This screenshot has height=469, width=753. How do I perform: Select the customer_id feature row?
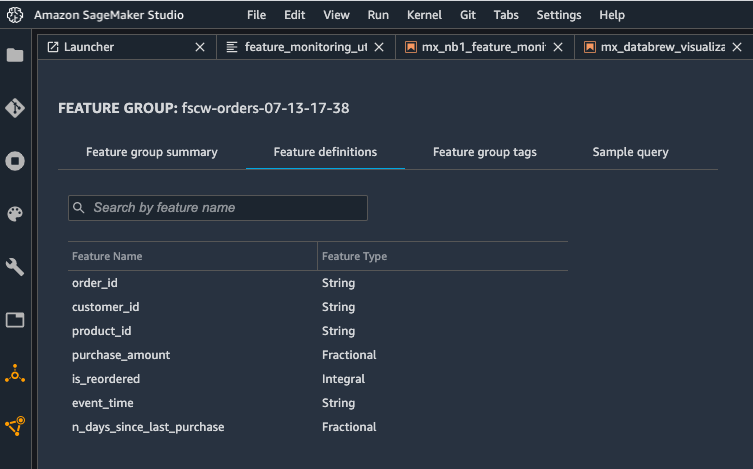pyautogui.click(x=318, y=307)
